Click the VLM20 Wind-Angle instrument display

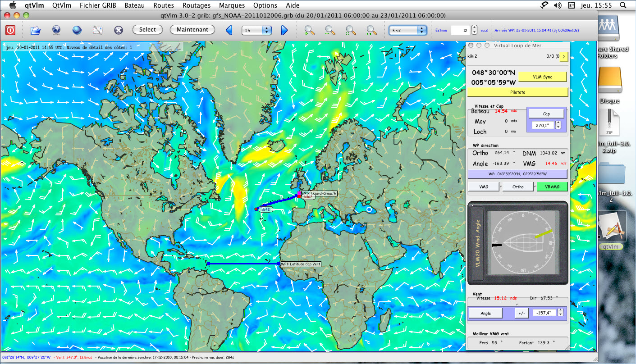click(x=518, y=242)
